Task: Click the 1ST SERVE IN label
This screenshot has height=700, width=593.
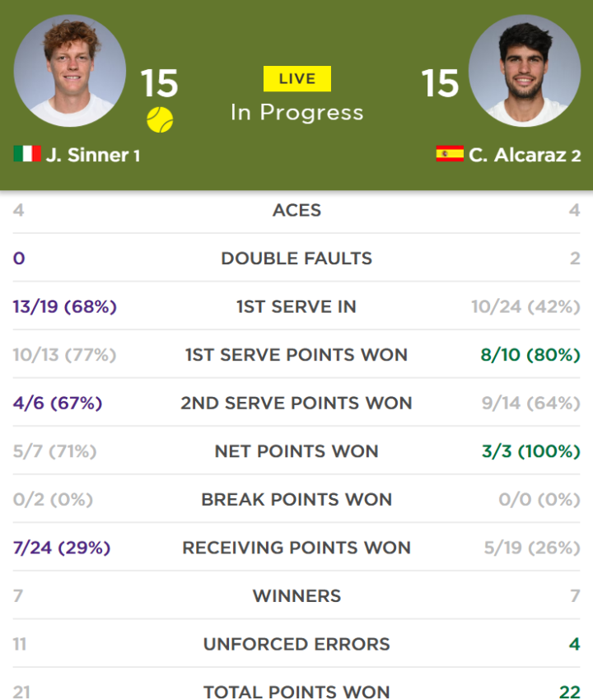Action: pos(296,306)
